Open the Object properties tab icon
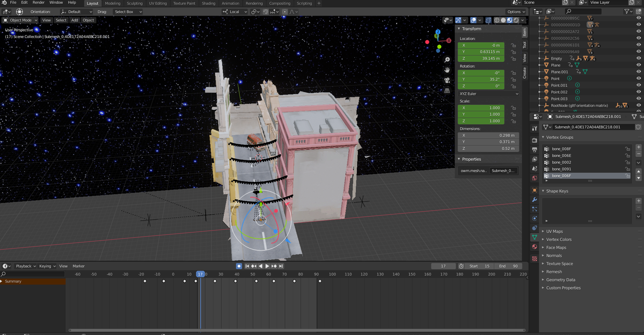This screenshot has height=335, width=644. click(x=535, y=190)
